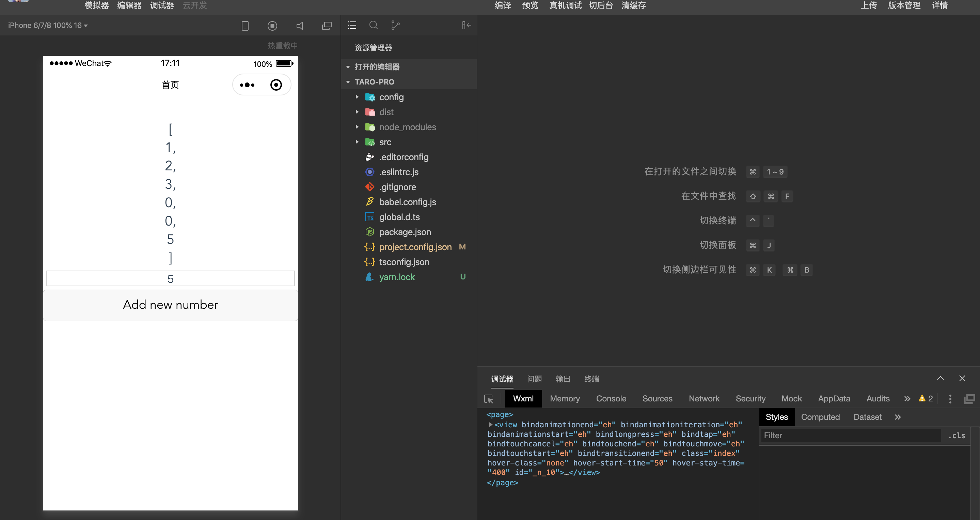
Task: Click the Styles Filter input field
Action: [x=850, y=435]
